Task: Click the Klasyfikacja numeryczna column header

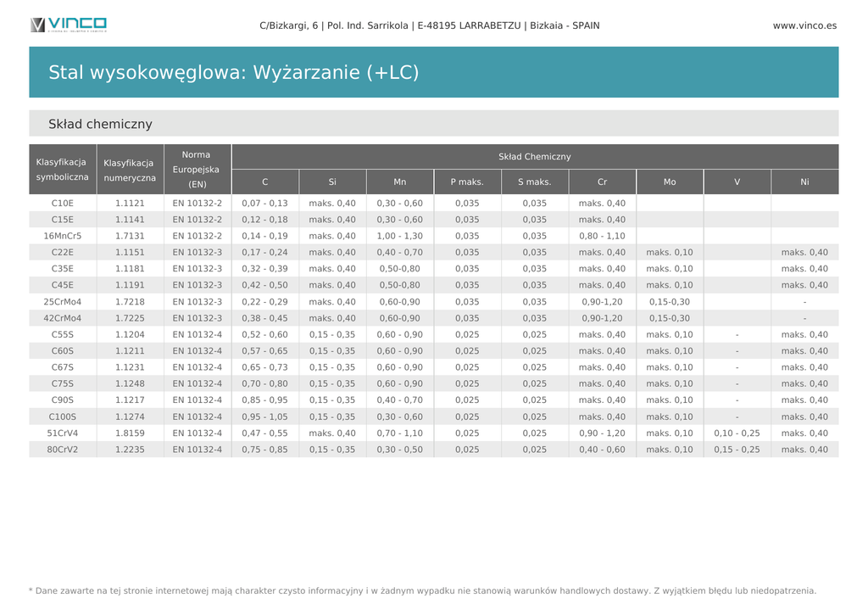Action: (x=129, y=170)
